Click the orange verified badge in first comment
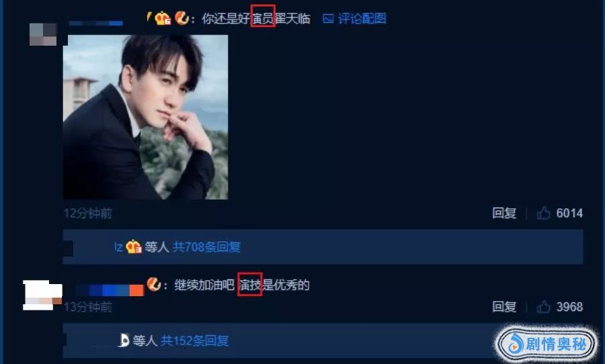Viewport: 605px width, 364px height. 182,17
